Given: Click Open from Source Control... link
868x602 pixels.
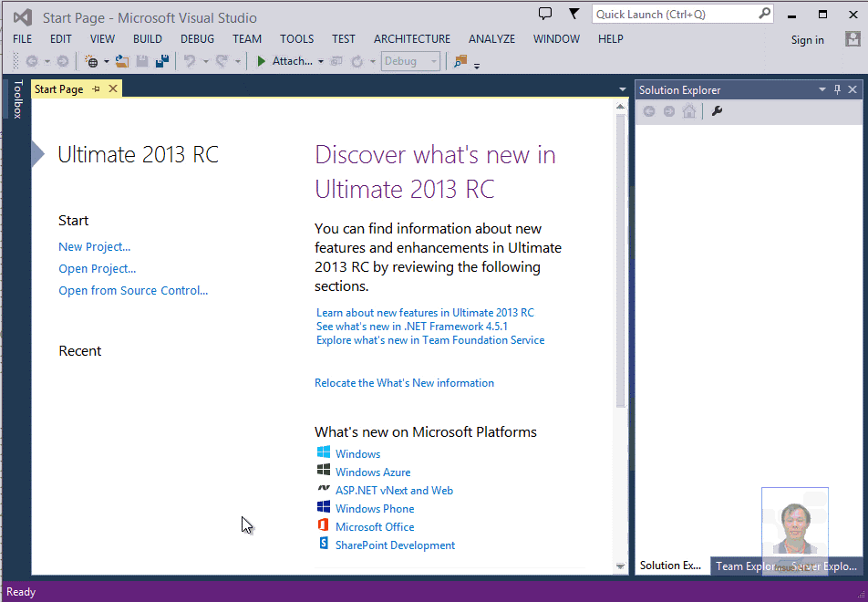Looking at the screenshot, I should pyautogui.click(x=133, y=290).
